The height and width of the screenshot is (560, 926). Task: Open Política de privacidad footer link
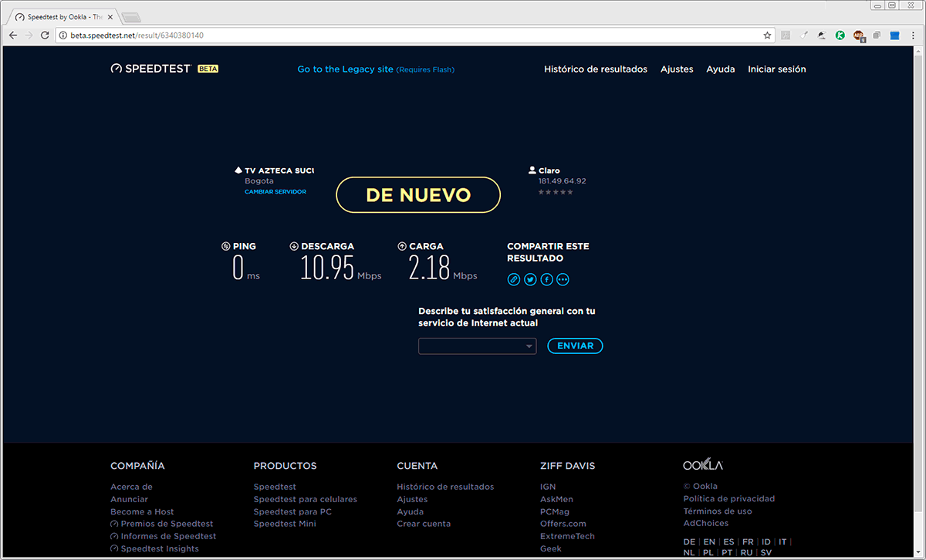tap(729, 499)
